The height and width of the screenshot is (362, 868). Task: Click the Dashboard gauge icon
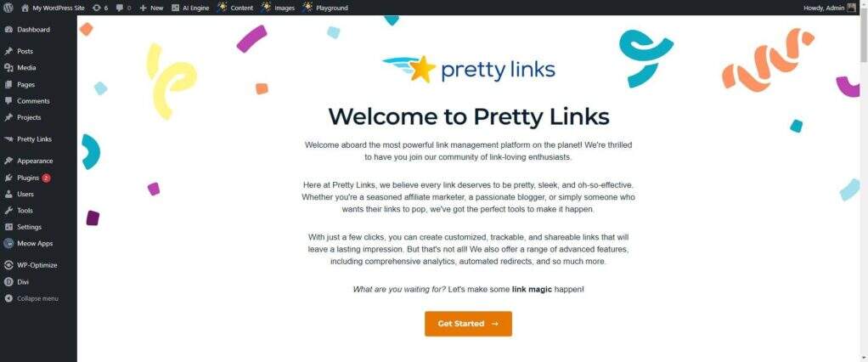pos(8,30)
